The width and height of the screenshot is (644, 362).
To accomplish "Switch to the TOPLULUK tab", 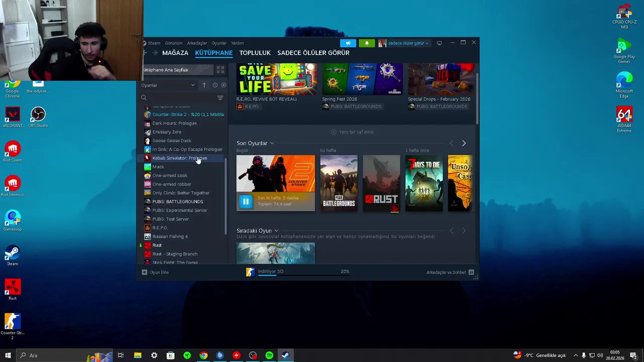I will 255,53.
